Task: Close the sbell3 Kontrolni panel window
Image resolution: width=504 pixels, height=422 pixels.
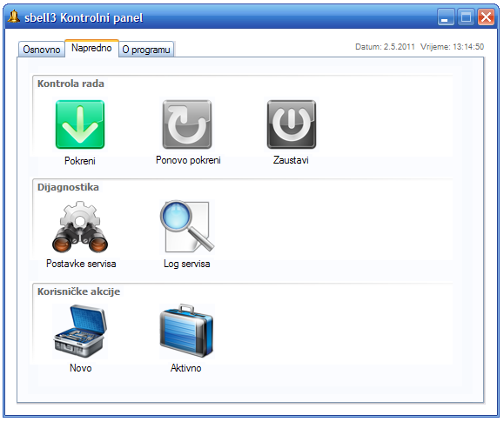Action: (x=486, y=17)
